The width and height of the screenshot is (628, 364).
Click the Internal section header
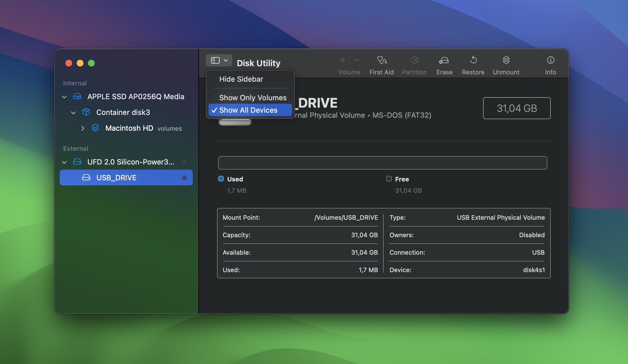click(75, 83)
